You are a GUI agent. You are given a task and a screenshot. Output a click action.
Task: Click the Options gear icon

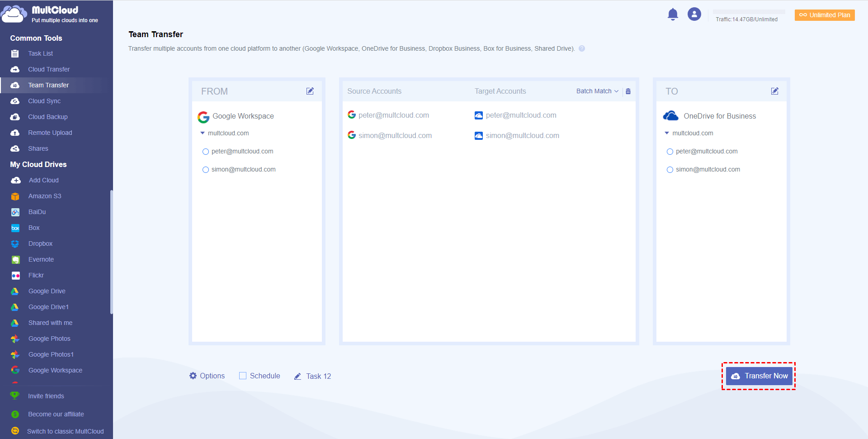pos(193,376)
